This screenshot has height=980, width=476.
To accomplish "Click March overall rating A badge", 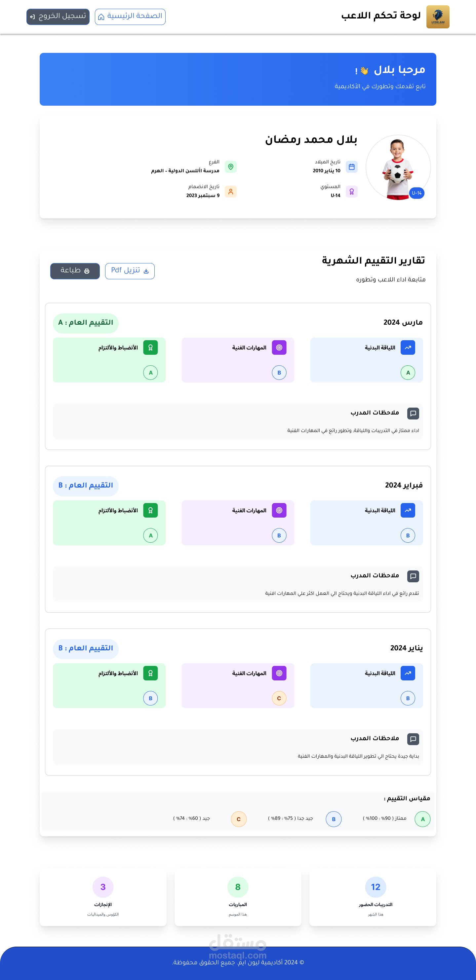I will [86, 323].
